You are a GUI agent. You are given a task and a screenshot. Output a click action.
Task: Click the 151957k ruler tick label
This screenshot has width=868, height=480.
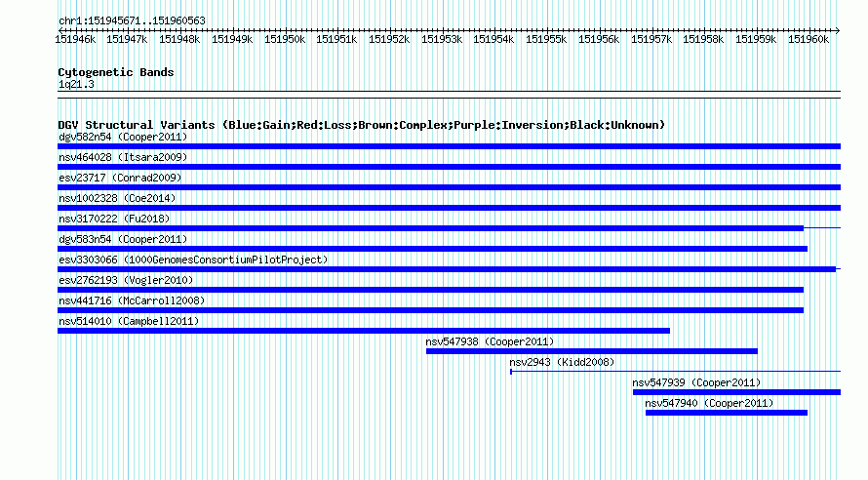click(x=651, y=39)
